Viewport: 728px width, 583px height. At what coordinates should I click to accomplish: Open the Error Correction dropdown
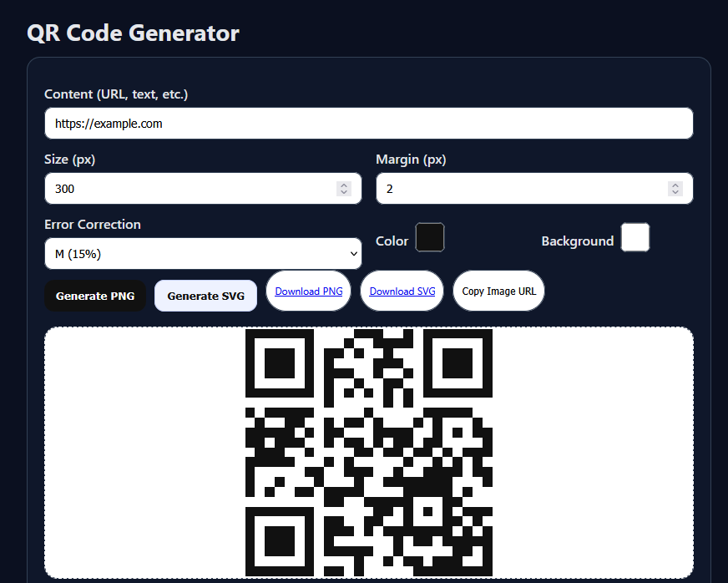coord(203,254)
